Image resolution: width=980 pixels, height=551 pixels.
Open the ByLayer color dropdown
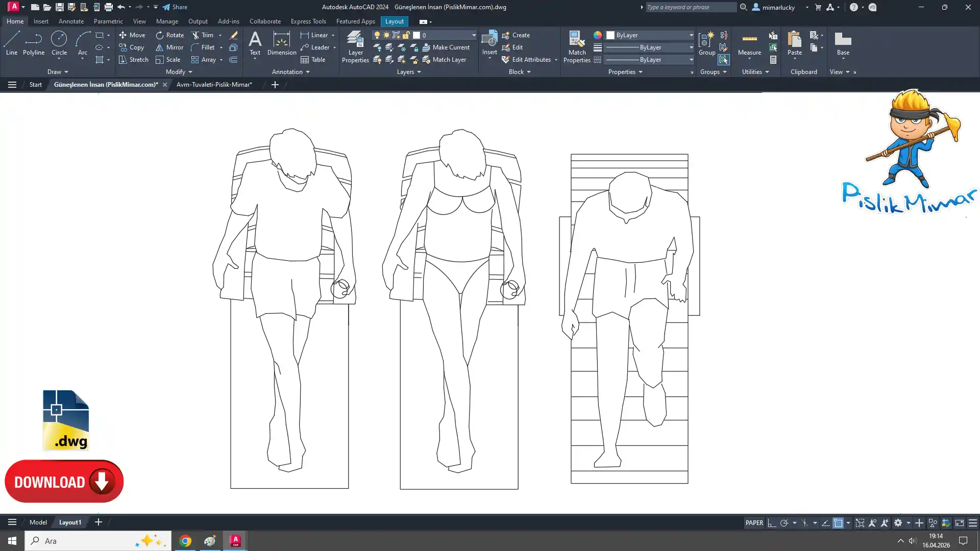pyautogui.click(x=691, y=35)
